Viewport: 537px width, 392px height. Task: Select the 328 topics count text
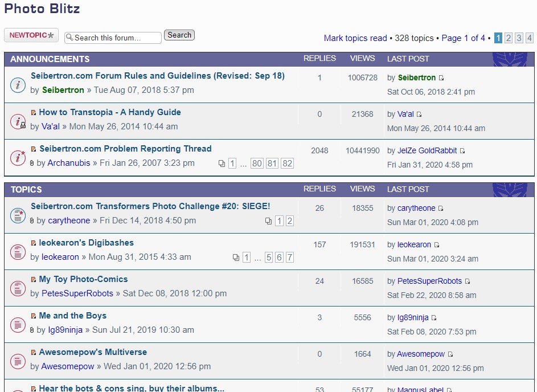(414, 38)
